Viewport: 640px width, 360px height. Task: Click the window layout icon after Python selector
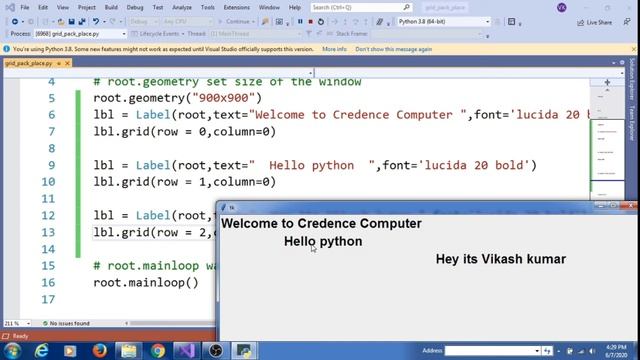[511, 22]
